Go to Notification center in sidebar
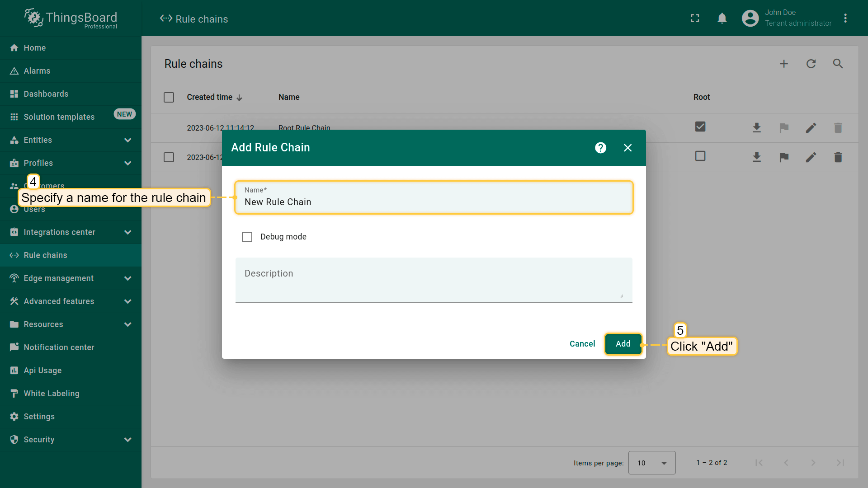The height and width of the screenshot is (488, 868). click(x=59, y=347)
